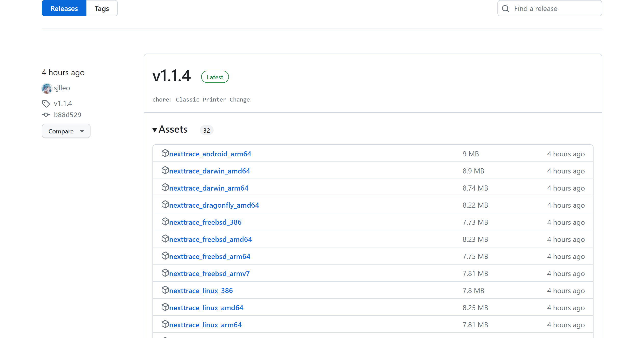Click the search magnifier icon
644x338 pixels.
tap(505, 9)
